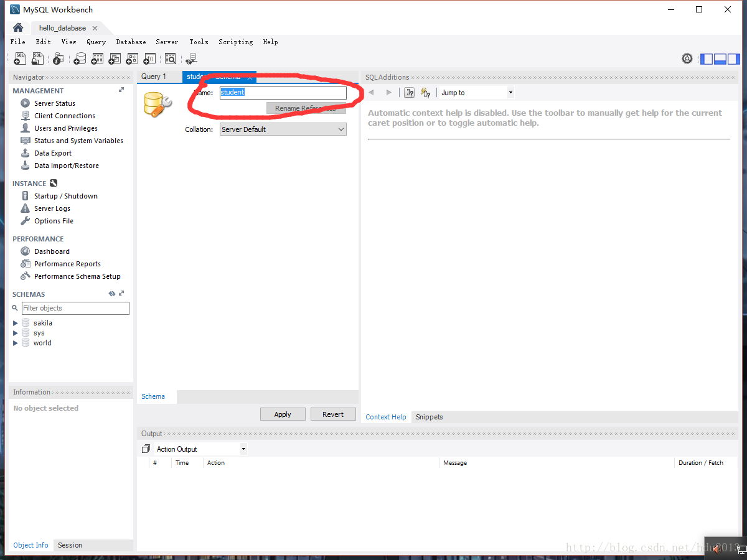The image size is (747, 560).
Task: Close the hello_database connection tab
Action: pos(95,28)
